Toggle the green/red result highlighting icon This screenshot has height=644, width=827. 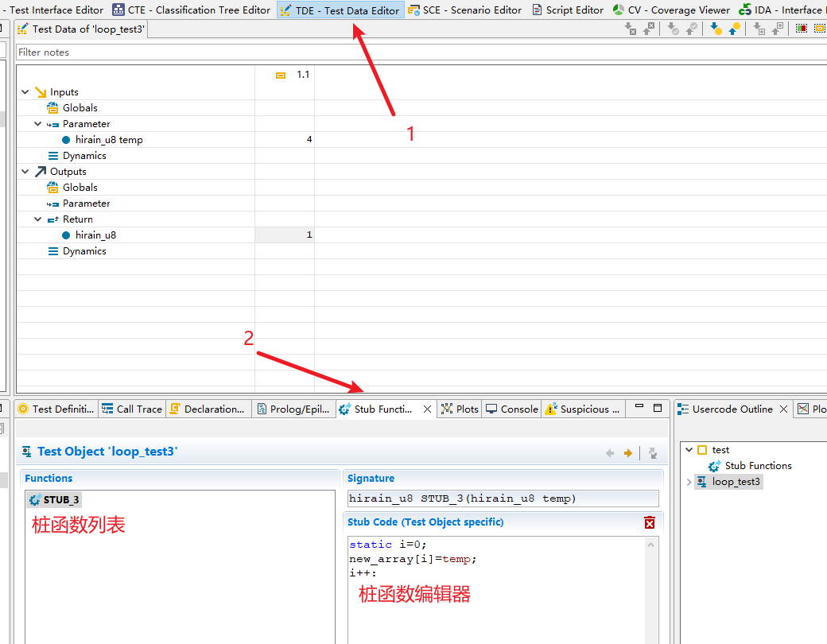pyautogui.click(x=802, y=29)
